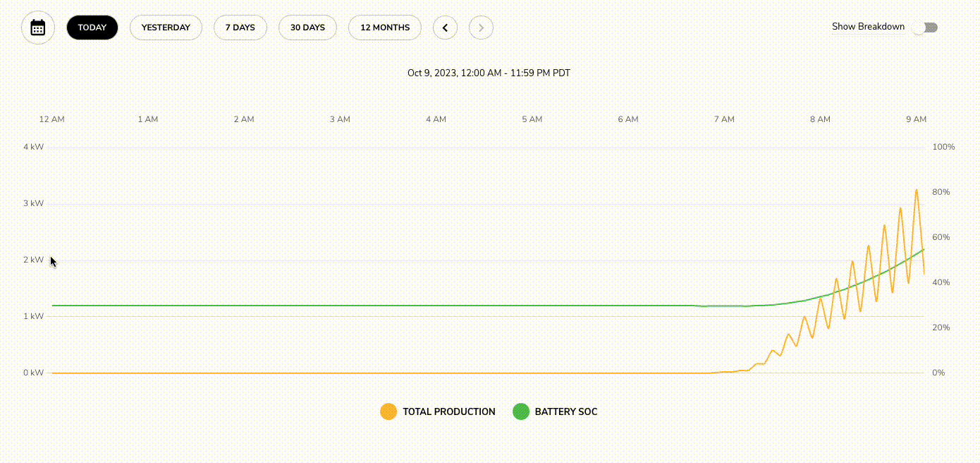Show 12 MONTHS range
Image resolution: width=980 pixels, height=463 pixels.
pos(385,28)
